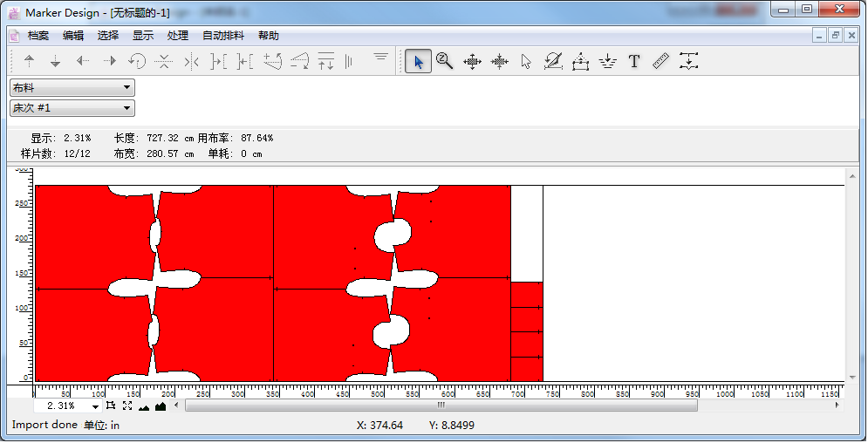Expand the 床次 #1 dropdown
Screen dimensions: 868x443
[x=72, y=108]
